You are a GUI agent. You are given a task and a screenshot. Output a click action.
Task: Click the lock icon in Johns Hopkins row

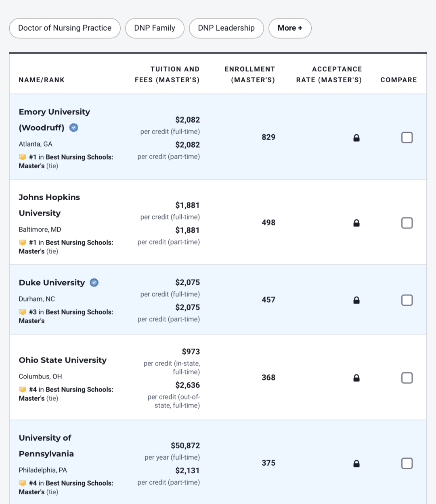(x=356, y=223)
